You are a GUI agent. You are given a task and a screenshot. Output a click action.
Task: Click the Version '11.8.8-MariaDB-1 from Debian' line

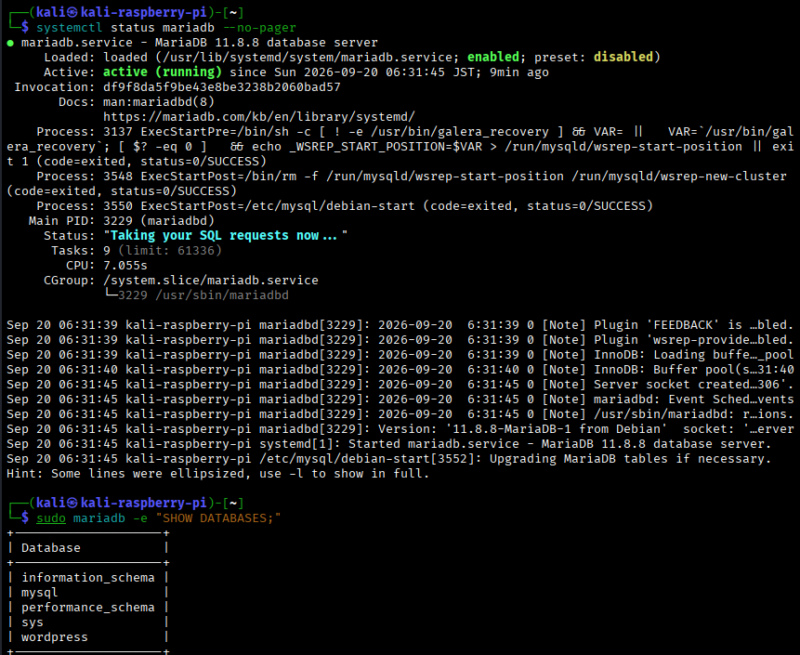[x=400, y=429]
